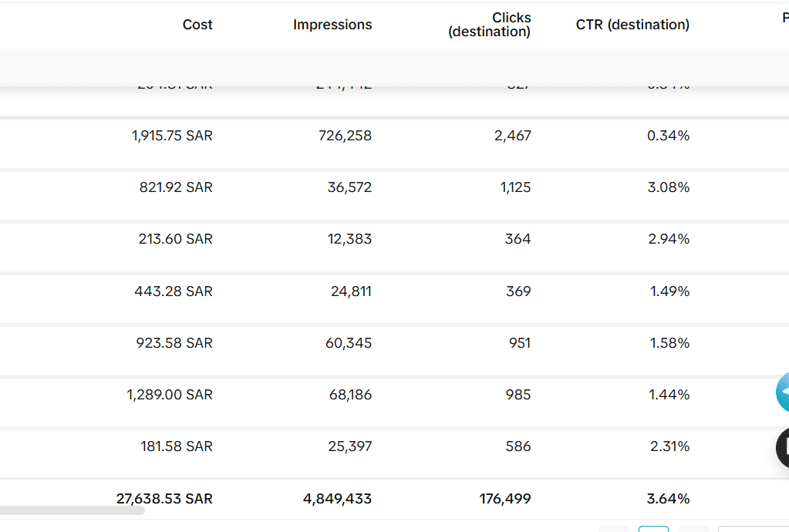
Task: Sort table by the Cost column header
Action: coord(197,25)
